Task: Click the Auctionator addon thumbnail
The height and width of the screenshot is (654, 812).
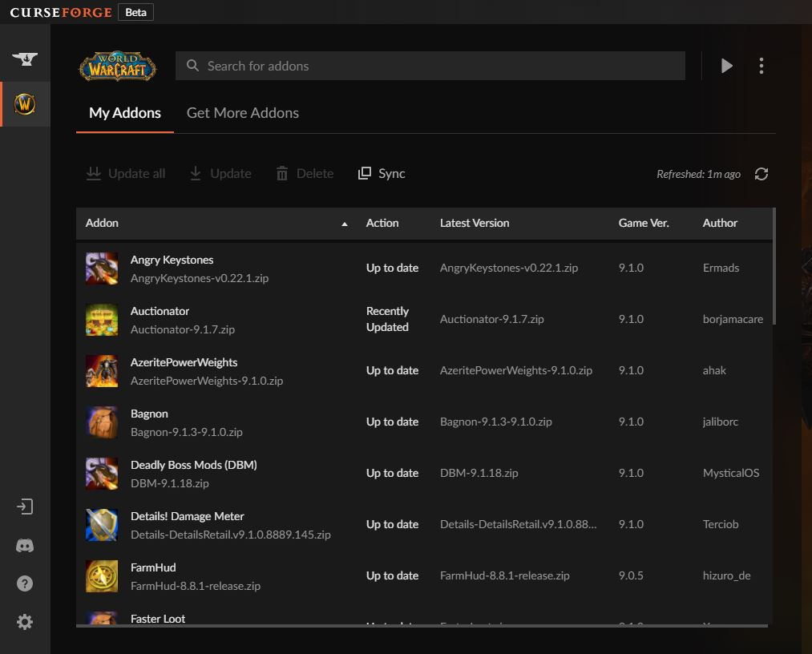Action: pyautogui.click(x=102, y=320)
